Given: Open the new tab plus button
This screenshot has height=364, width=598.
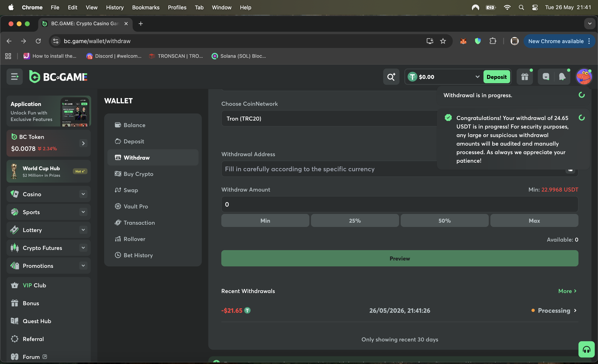Looking at the screenshot, I should click(141, 24).
